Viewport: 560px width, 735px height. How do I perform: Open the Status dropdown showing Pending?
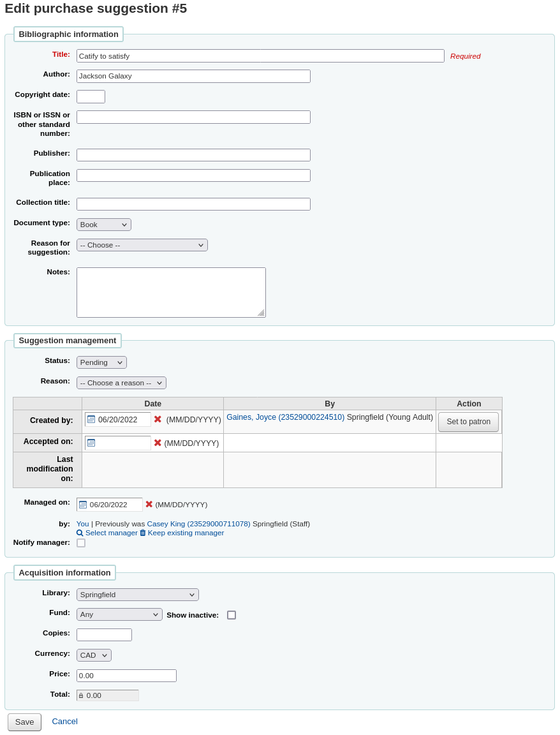coord(101,362)
